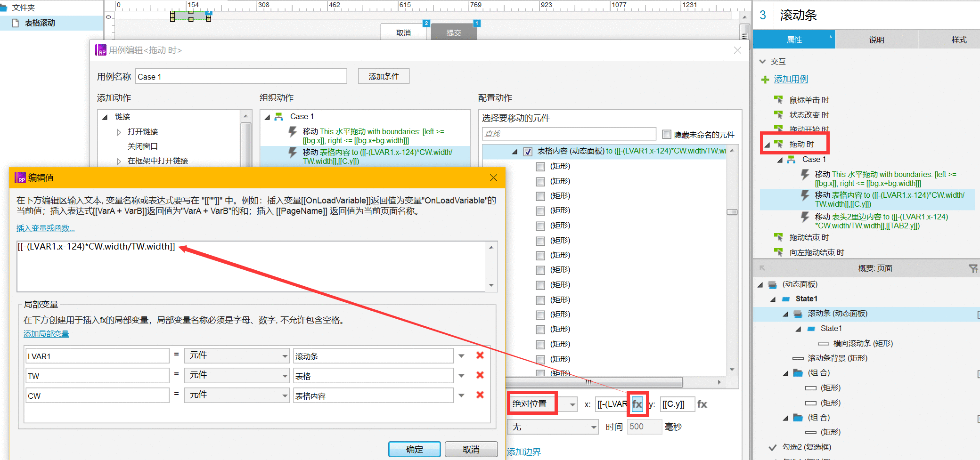The height and width of the screenshot is (460, 980).
Task: Click the 表格滚动 page file icon
Action: click(x=16, y=23)
